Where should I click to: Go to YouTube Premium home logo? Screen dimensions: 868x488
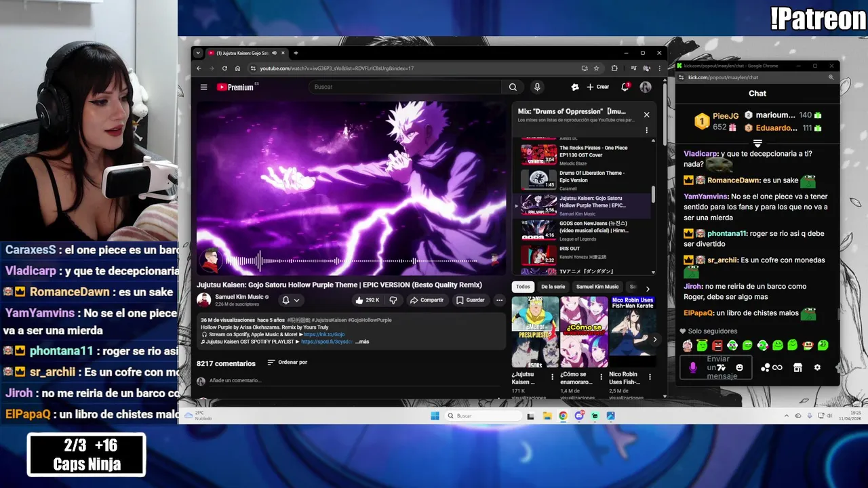[x=235, y=87]
